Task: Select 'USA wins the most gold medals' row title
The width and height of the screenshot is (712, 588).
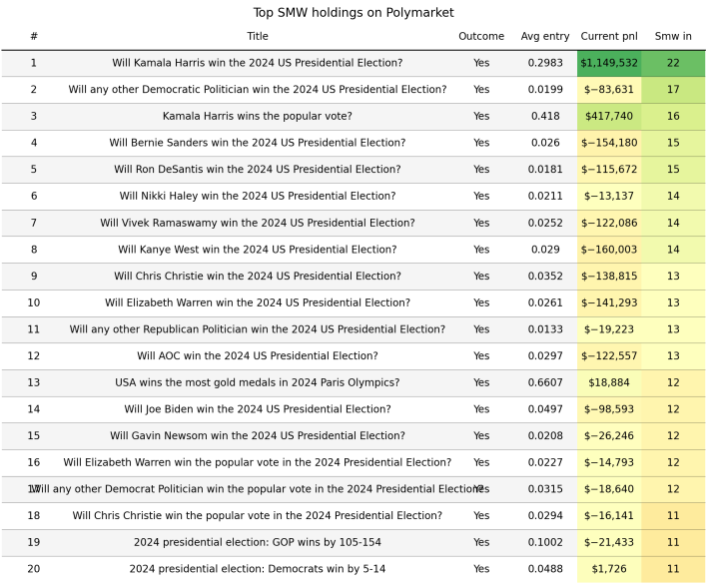Action: point(258,382)
